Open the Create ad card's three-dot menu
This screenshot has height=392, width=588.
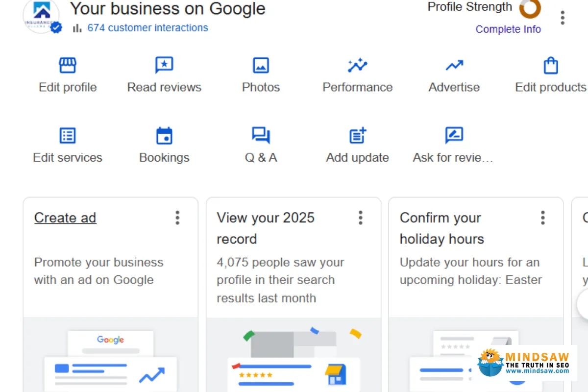point(177,218)
